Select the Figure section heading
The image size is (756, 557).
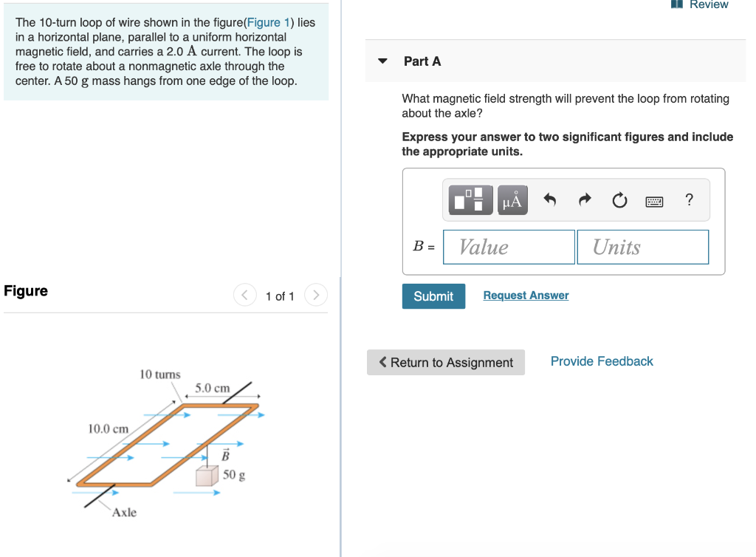click(x=26, y=291)
